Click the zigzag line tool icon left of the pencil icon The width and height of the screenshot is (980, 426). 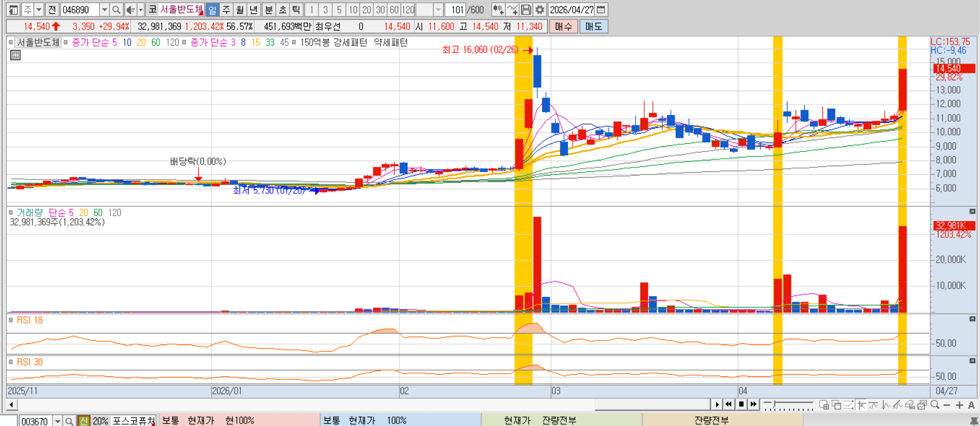885,405
